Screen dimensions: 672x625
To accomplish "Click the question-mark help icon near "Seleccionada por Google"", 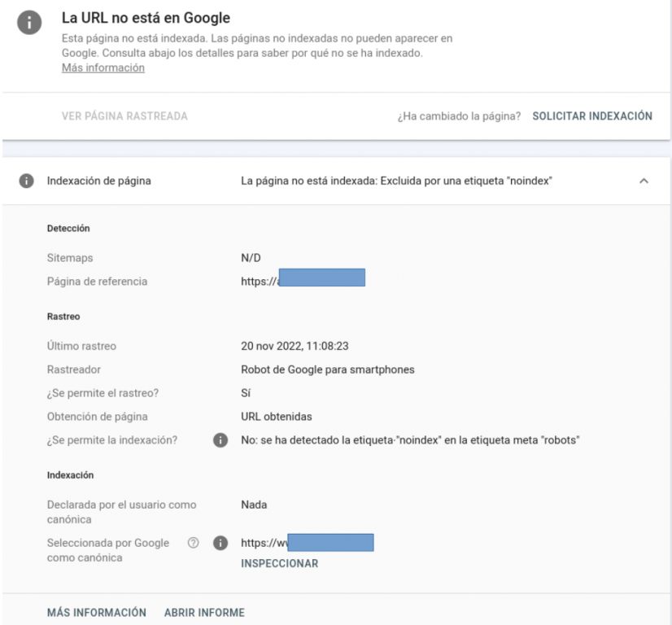I will pos(194,543).
